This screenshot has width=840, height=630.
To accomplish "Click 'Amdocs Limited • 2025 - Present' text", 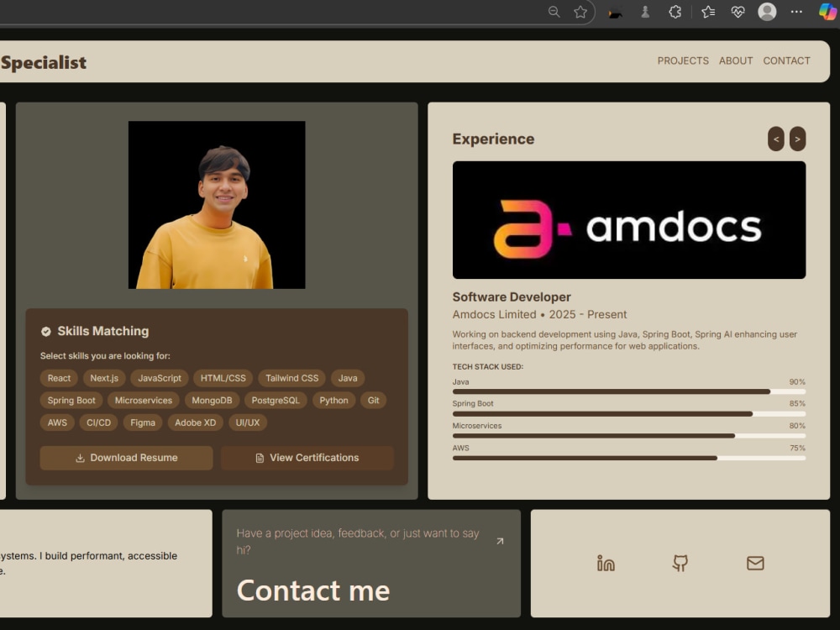I will (x=539, y=314).
